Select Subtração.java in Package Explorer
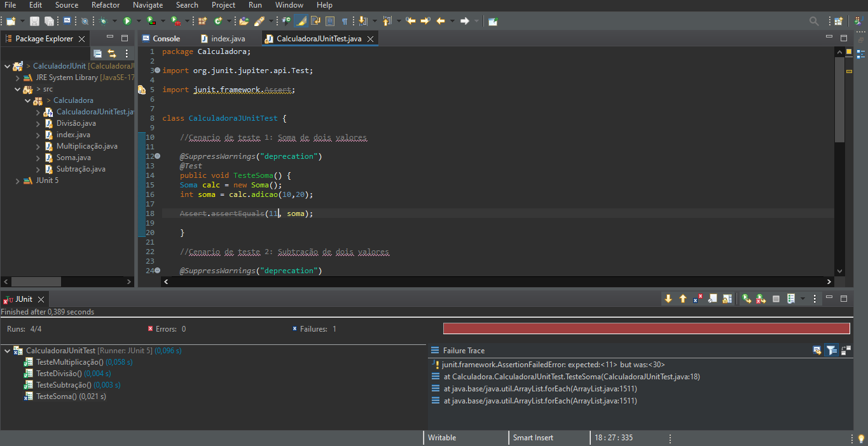The width and height of the screenshot is (868, 446). (x=81, y=169)
